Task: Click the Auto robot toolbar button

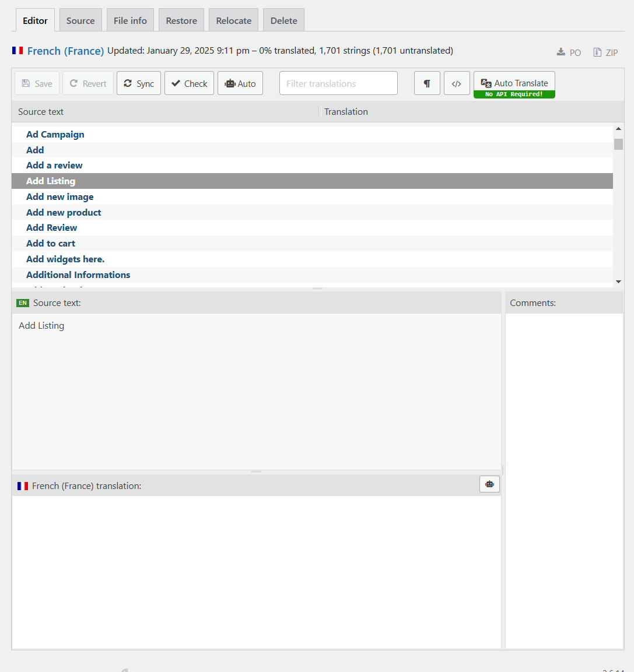Action: [x=240, y=83]
